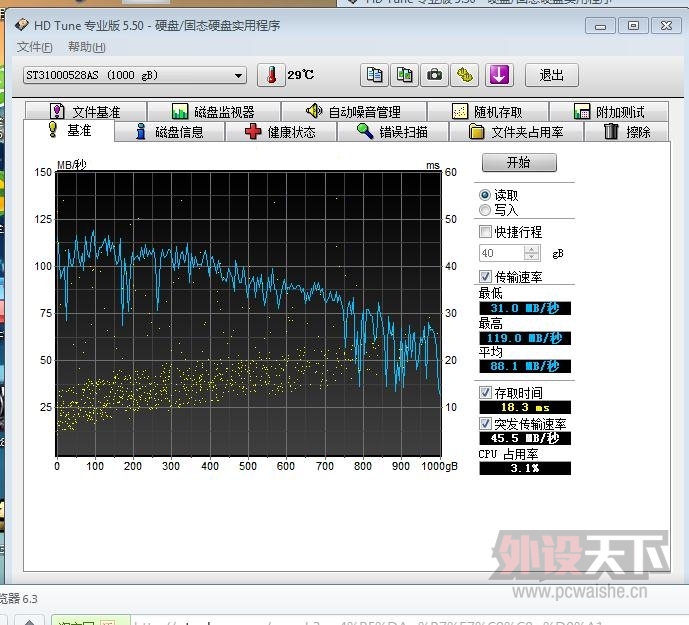Switch to the 磁盘监视器 tab

[214, 112]
